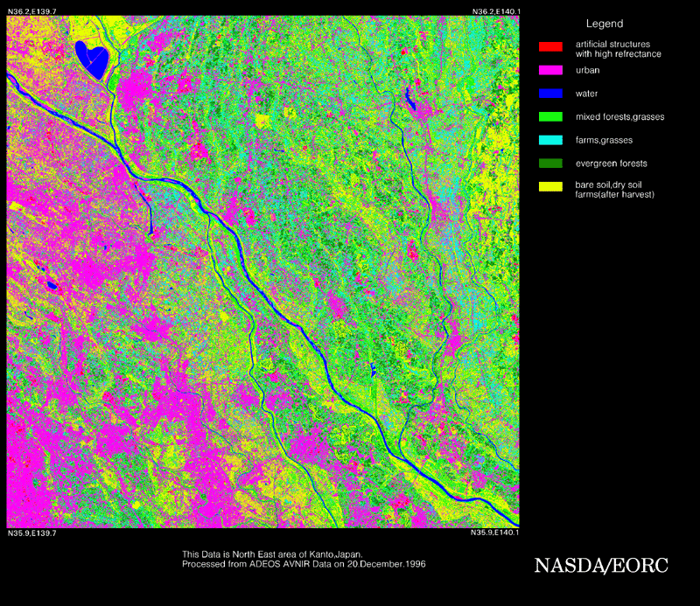Click the bright green mixed forests swatch
The image size is (700, 606).
click(x=550, y=116)
